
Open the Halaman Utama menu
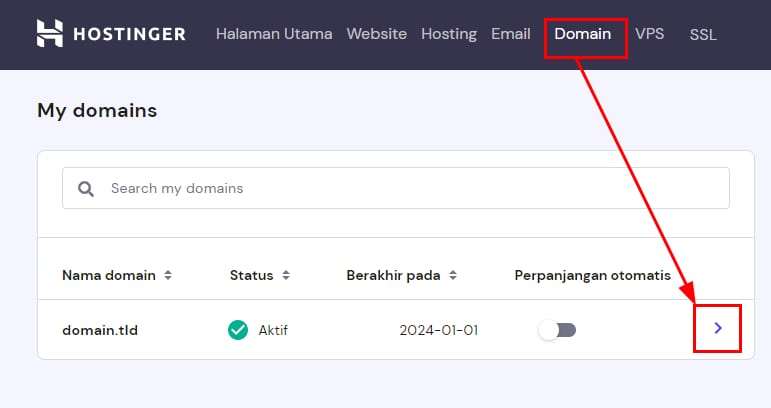pos(274,34)
